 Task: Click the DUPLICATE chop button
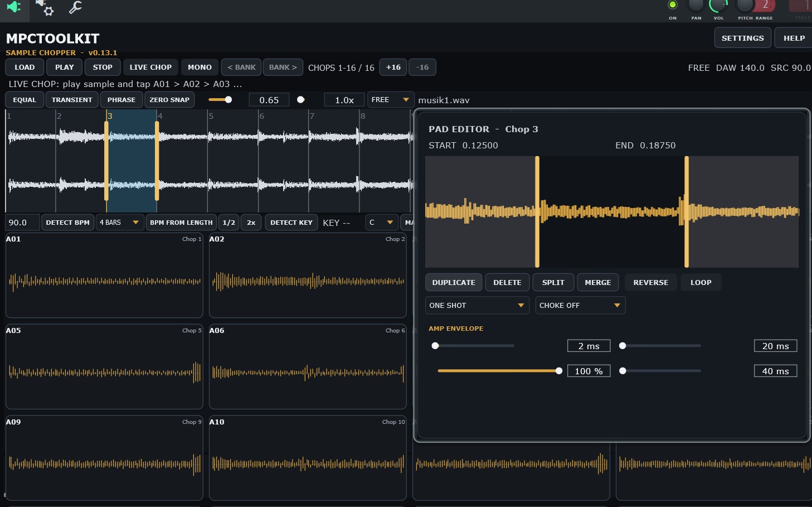[x=454, y=283]
